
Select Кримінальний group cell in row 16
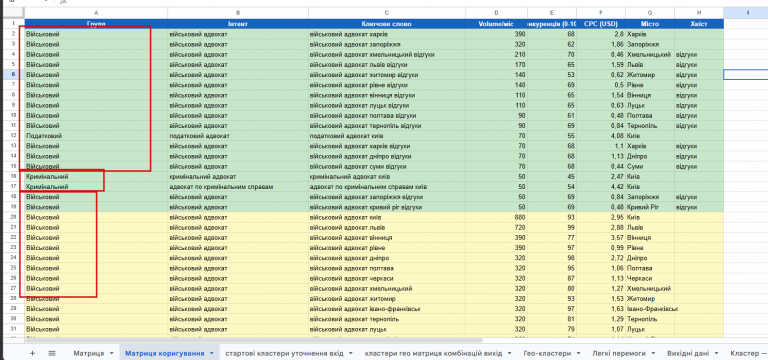[x=96, y=176]
